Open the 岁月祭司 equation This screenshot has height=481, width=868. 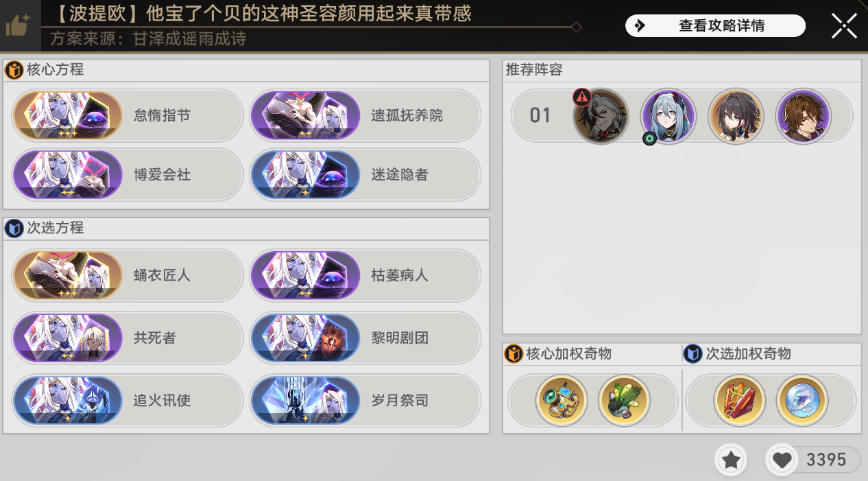point(365,400)
